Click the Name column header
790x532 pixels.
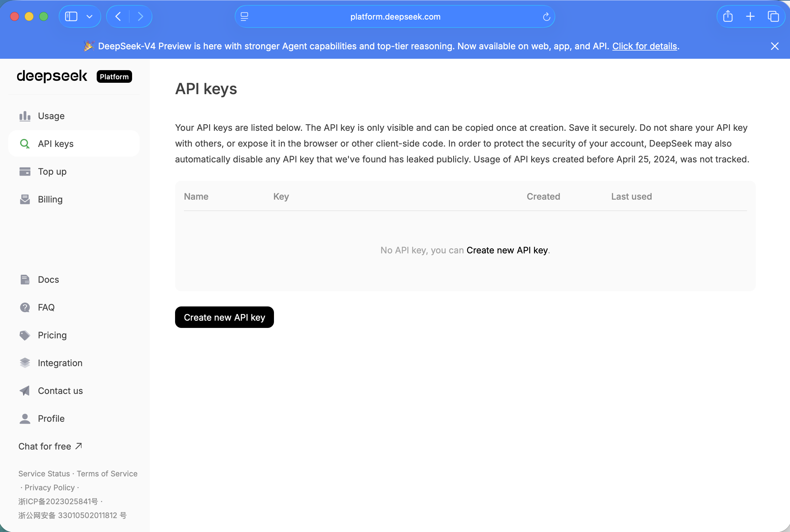[x=196, y=196]
